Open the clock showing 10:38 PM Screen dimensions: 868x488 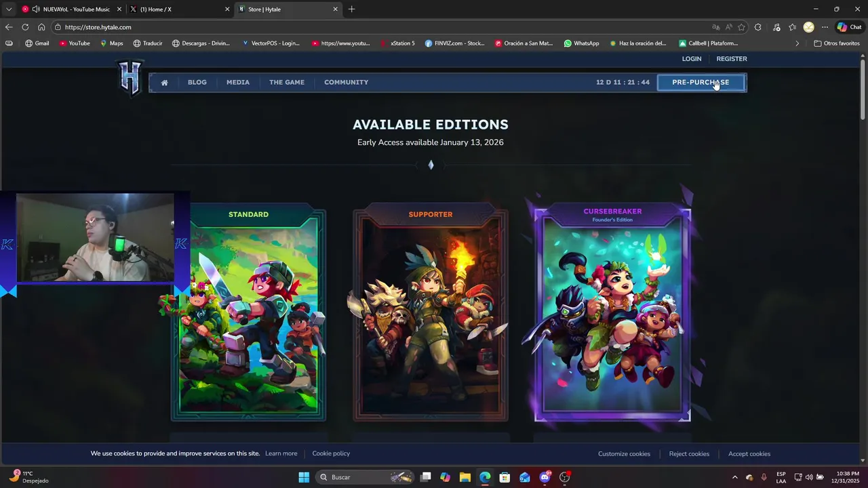tap(847, 477)
